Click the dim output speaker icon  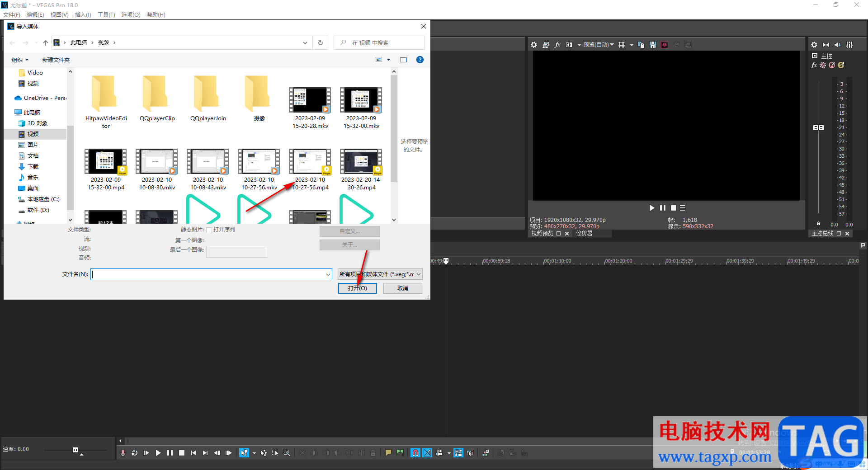[838, 45]
